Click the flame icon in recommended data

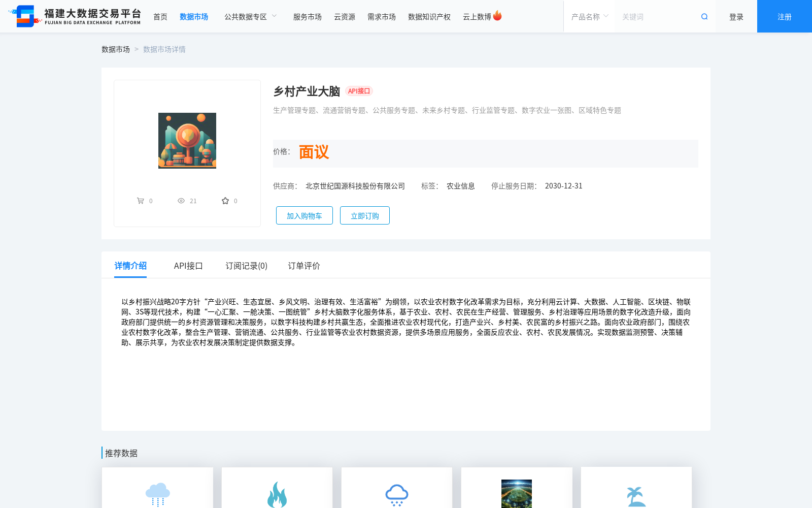pyautogui.click(x=277, y=494)
